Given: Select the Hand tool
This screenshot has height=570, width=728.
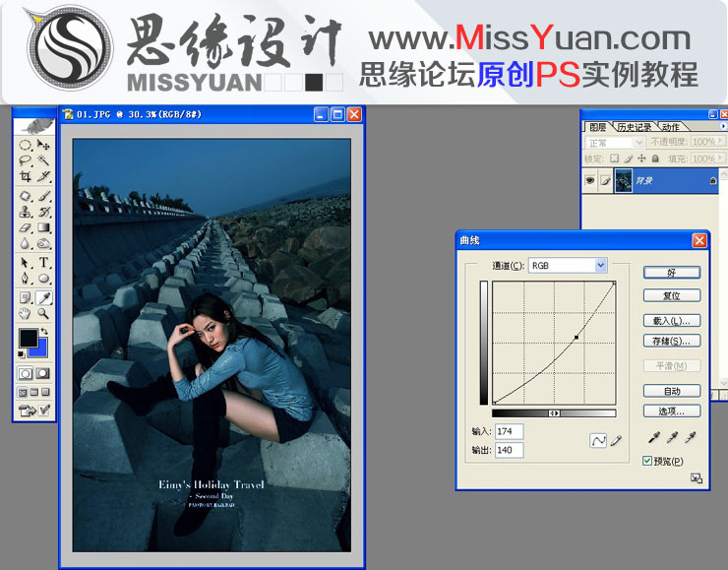Looking at the screenshot, I should (26, 314).
